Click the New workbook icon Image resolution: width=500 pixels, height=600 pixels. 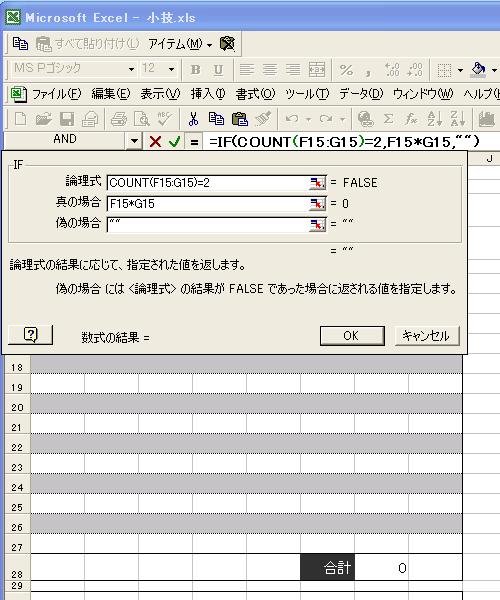coord(20,119)
